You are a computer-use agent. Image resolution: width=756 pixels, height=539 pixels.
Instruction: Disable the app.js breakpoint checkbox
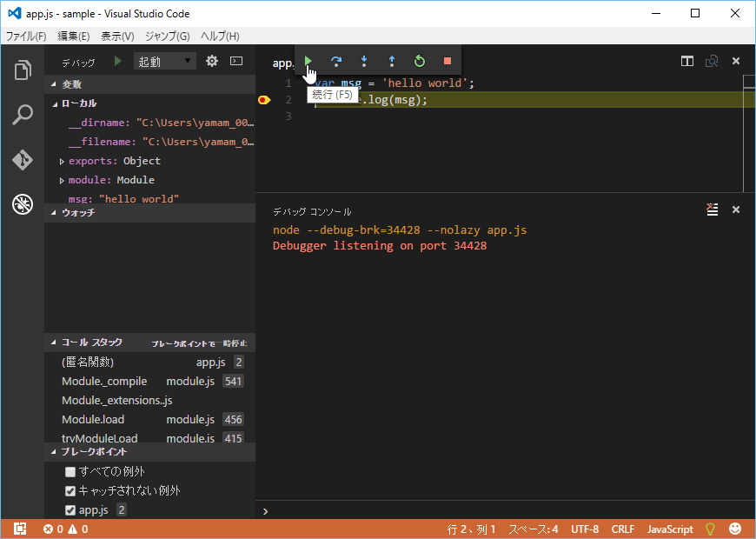(70, 510)
